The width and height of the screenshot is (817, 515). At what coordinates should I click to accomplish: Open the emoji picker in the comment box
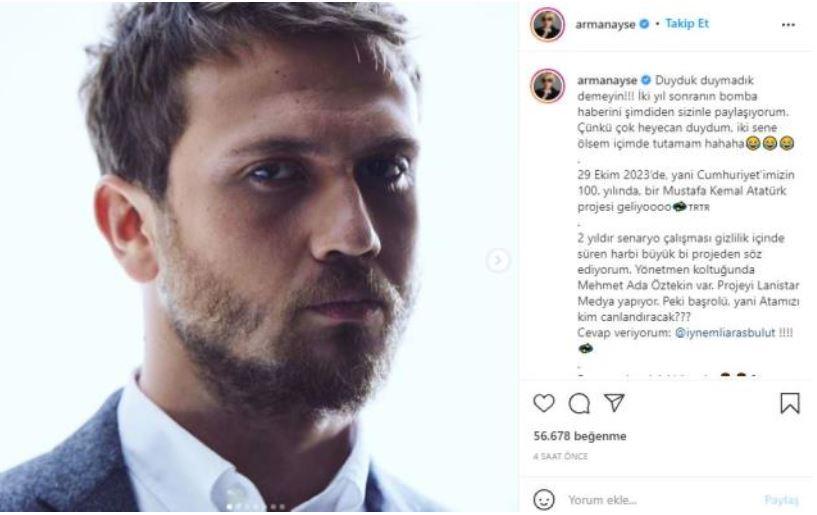[x=544, y=498]
